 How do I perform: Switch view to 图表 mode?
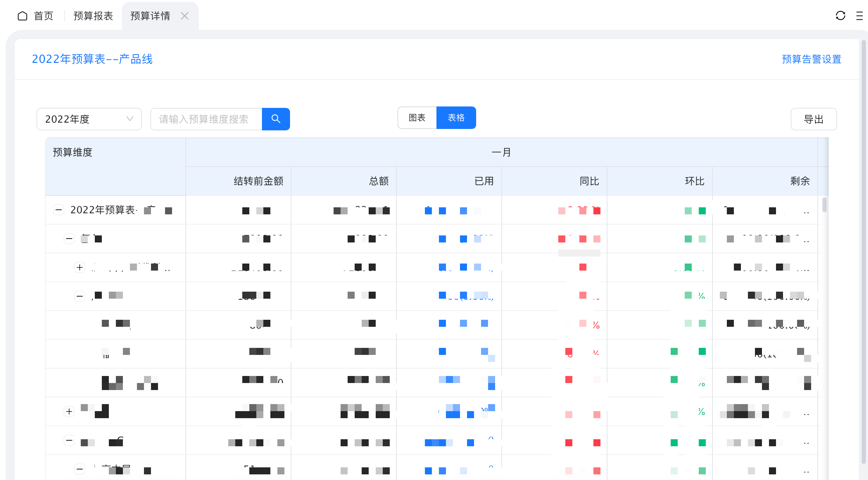[x=417, y=118]
